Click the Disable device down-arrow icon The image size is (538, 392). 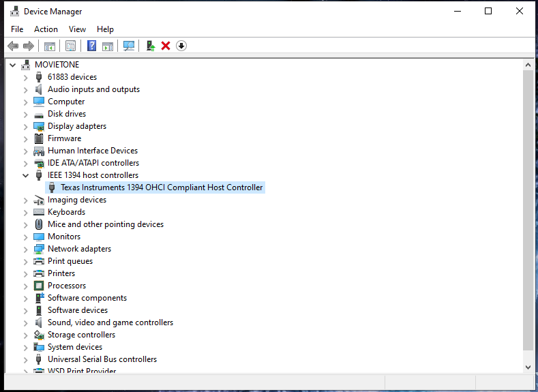(181, 46)
